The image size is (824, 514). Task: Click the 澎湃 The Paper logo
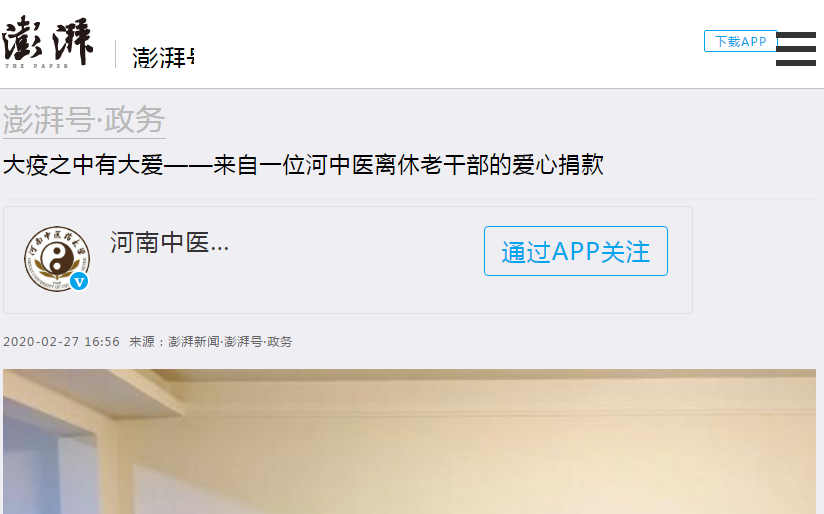[47, 42]
